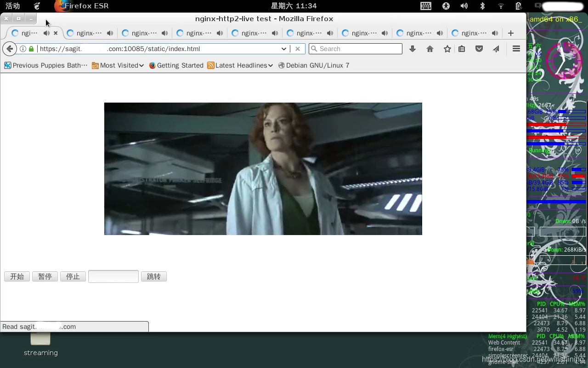The width and height of the screenshot is (588, 368).
Task: Switch to the fifth nginx tab
Action: [254, 33]
